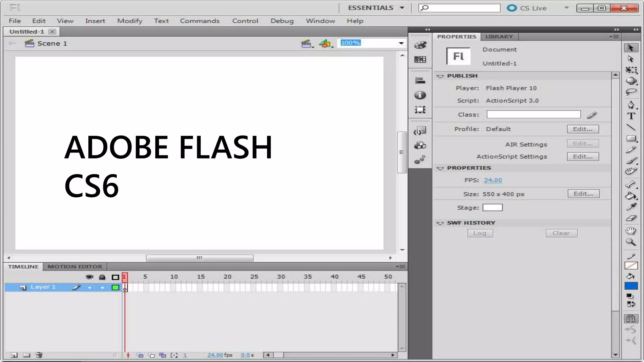Open the Info panel icon
644x362 pixels.
point(420,95)
